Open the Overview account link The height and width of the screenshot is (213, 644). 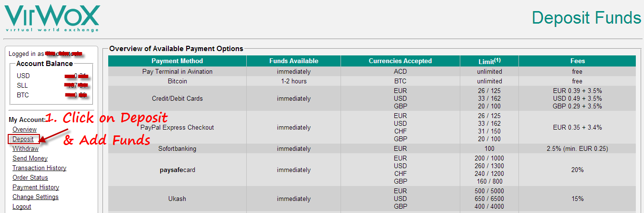point(25,130)
